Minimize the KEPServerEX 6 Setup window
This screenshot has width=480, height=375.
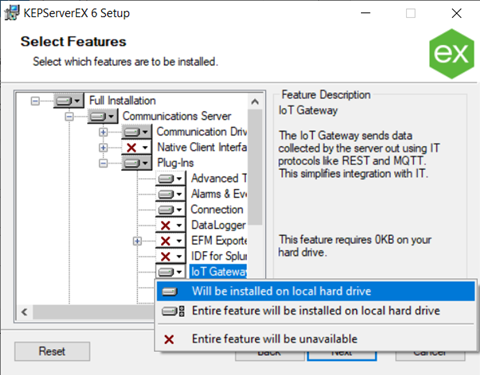pyautogui.click(x=366, y=13)
